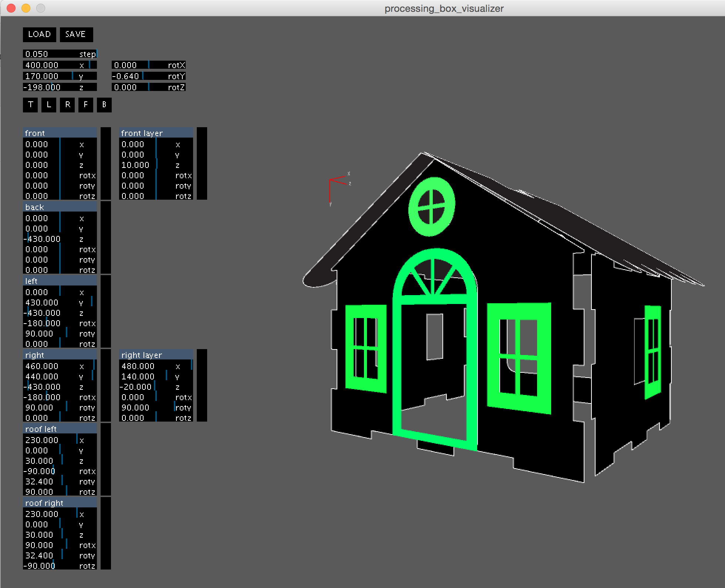Collapse the roof right panel header

click(60, 503)
